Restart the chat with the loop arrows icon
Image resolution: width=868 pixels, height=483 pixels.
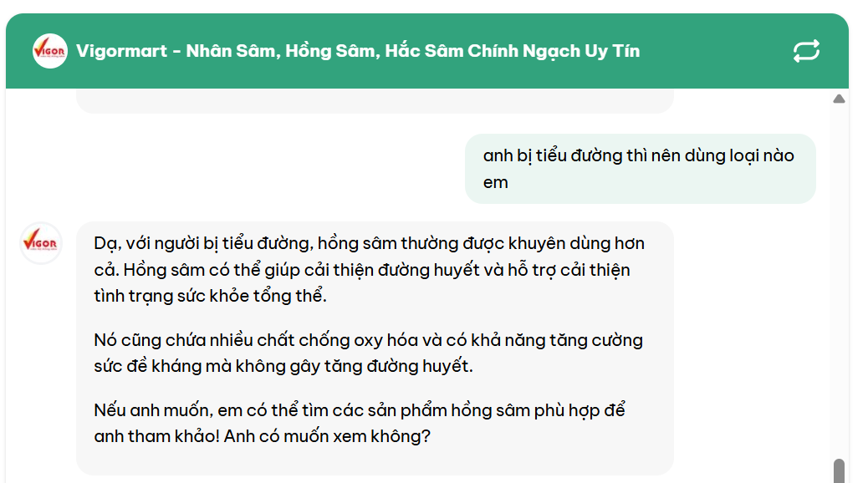(x=806, y=51)
